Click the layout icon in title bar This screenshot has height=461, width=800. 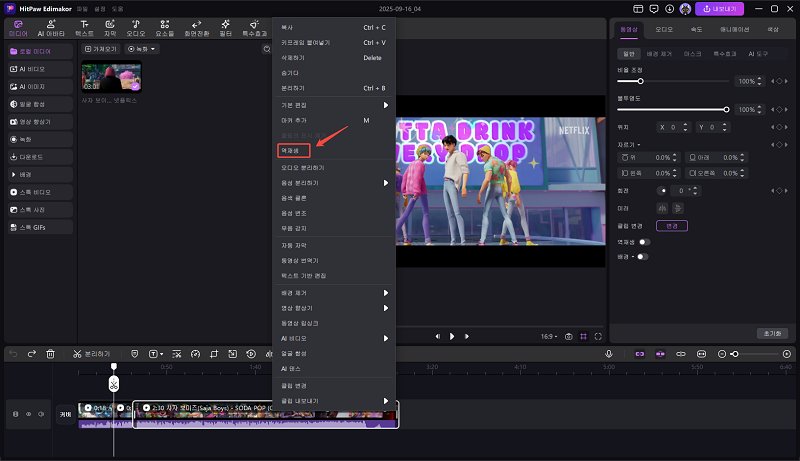click(x=638, y=9)
